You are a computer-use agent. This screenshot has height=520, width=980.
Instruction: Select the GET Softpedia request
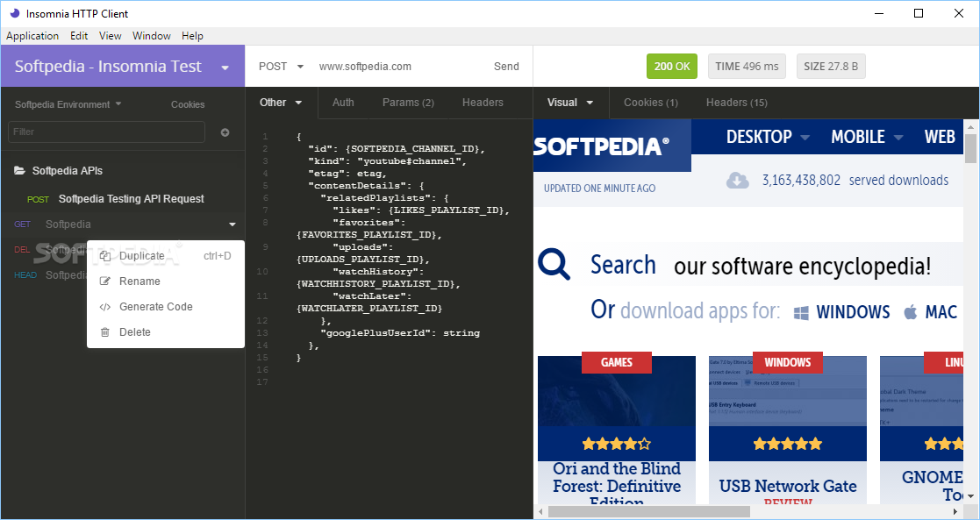(123, 224)
